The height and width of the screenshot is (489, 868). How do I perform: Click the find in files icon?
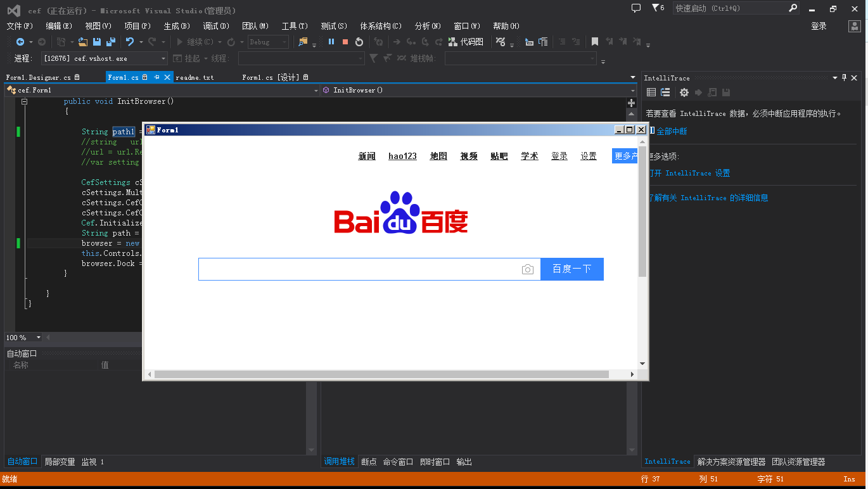[x=303, y=42]
